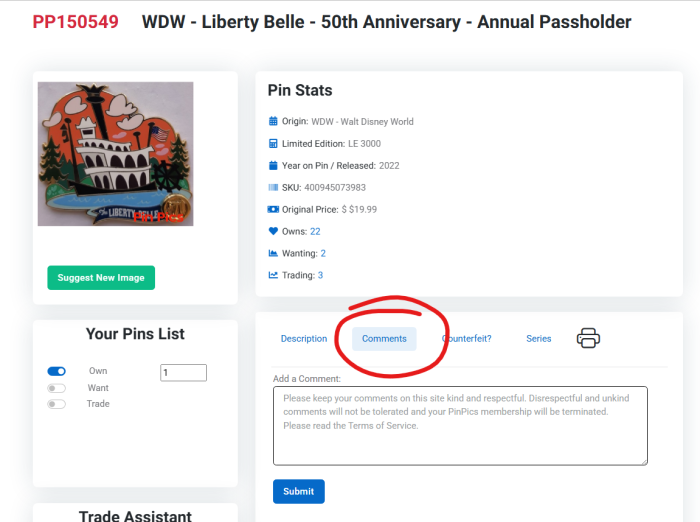
Task: Click the printer icon
Action: pos(588,338)
